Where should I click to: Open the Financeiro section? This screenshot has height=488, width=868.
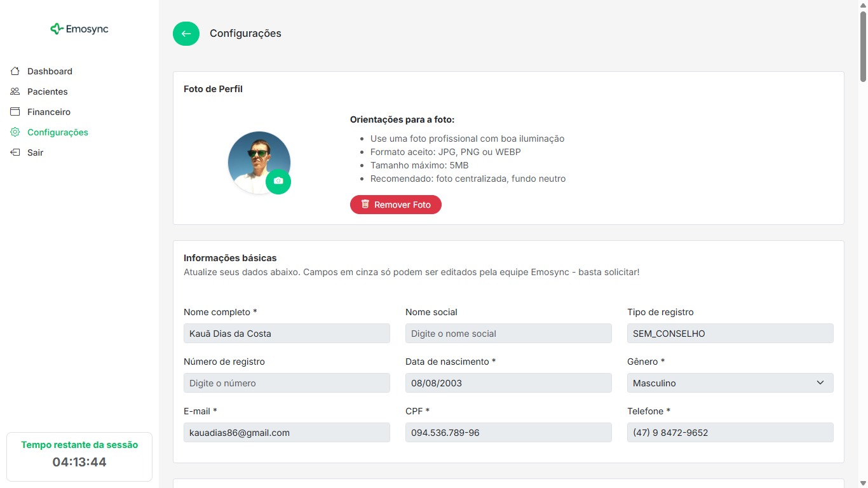(49, 112)
